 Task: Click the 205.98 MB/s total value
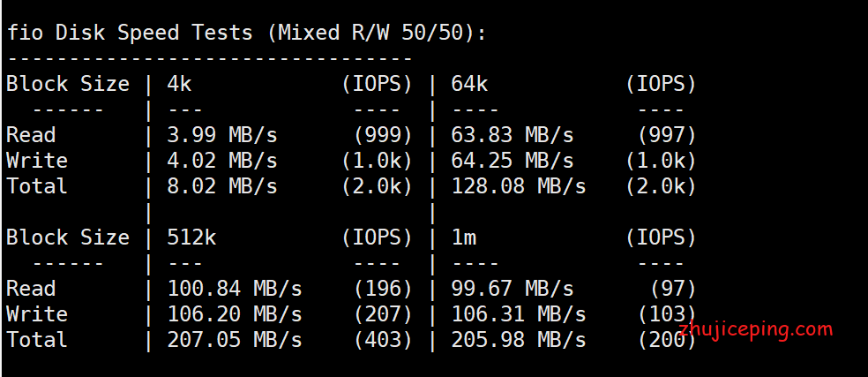point(519,341)
